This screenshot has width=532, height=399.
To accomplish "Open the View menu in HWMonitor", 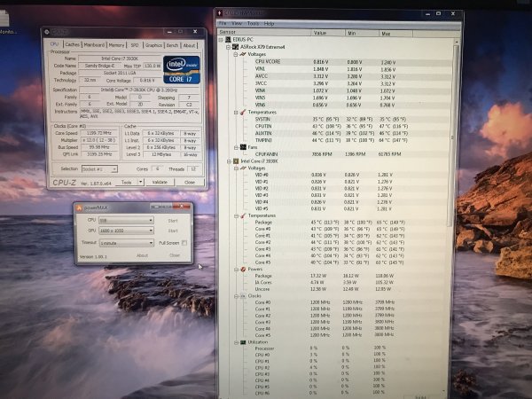I will coord(237,23).
